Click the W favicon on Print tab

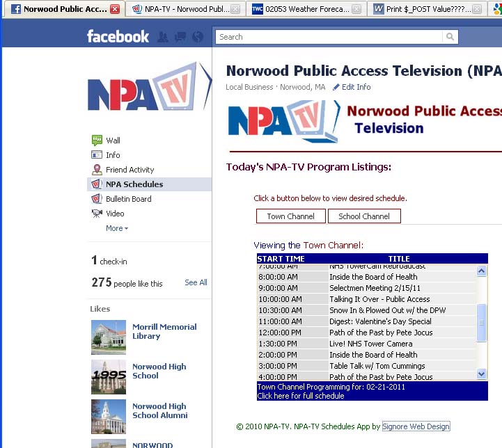pyautogui.click(x=379, y=9)
